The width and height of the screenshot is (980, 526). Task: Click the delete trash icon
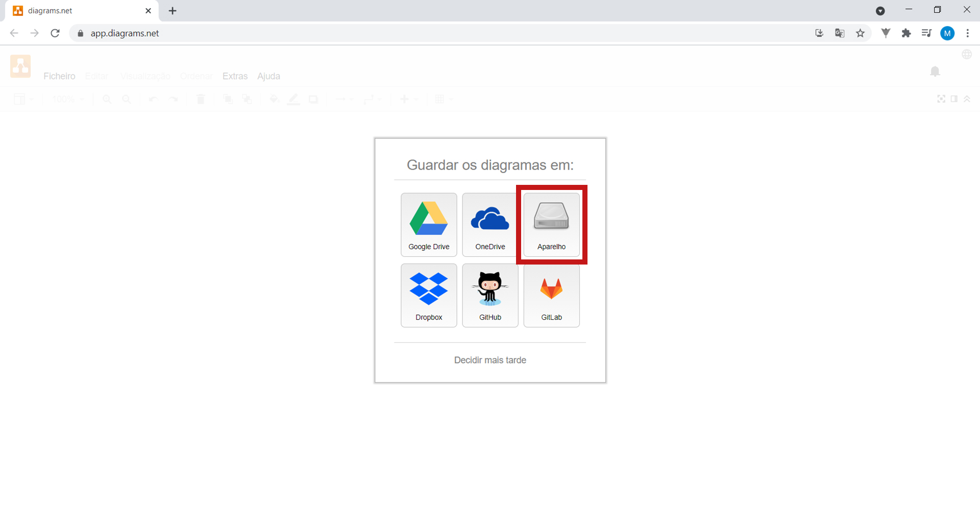[x=201, y=99]
